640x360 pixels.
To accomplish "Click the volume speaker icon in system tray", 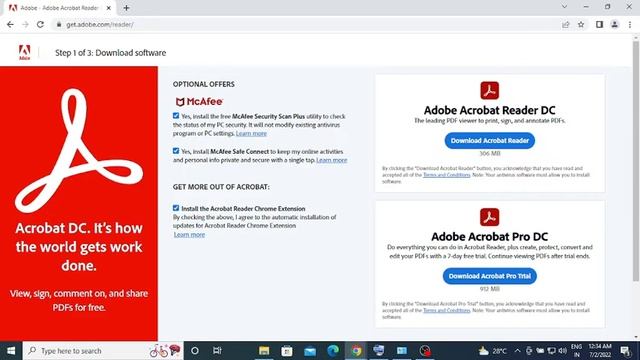I will click(562, 351).
